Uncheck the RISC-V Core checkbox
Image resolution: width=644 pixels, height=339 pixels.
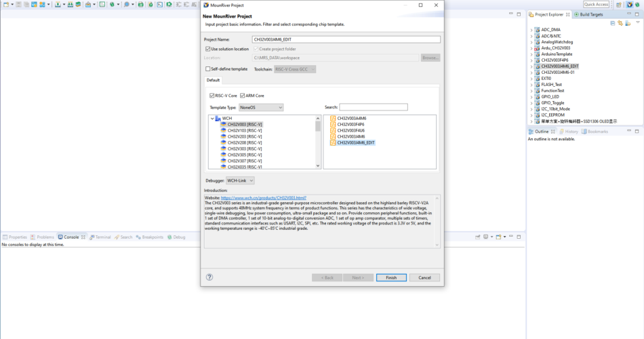[212, 96]
